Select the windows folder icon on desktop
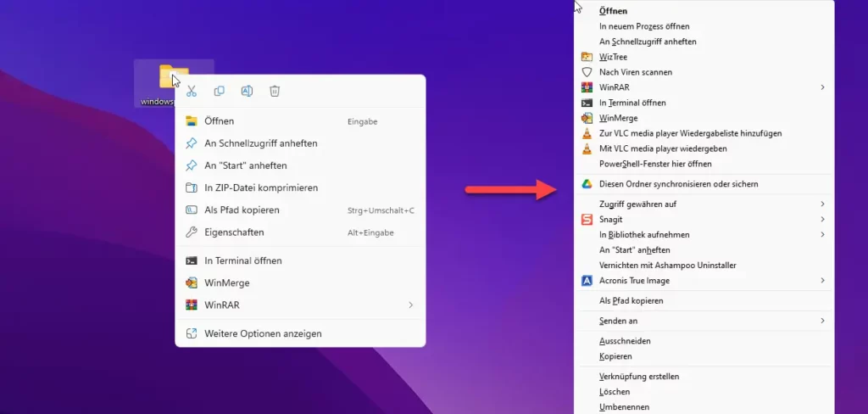 point(173,76)
